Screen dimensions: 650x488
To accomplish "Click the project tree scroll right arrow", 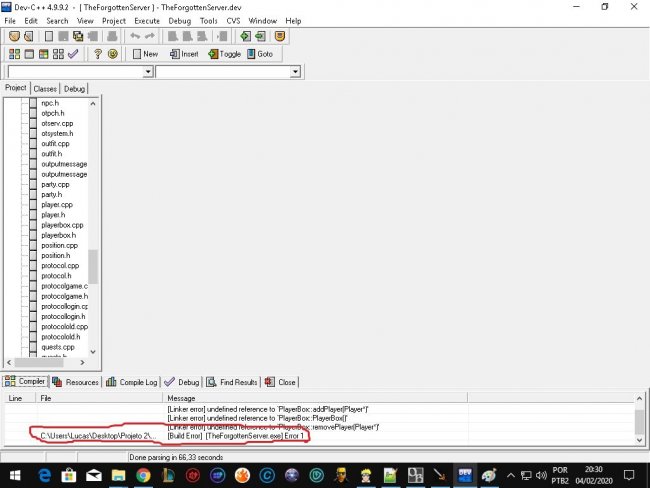I will (82, 362).
